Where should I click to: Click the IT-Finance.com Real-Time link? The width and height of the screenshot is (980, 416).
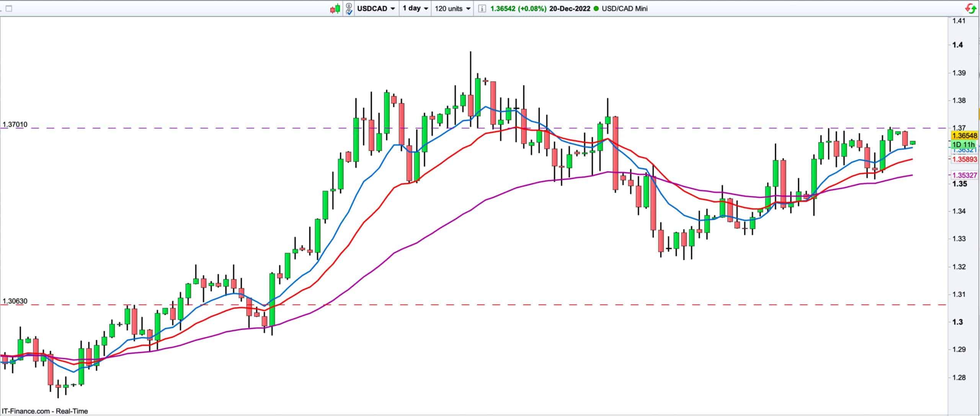coord(45,411)
